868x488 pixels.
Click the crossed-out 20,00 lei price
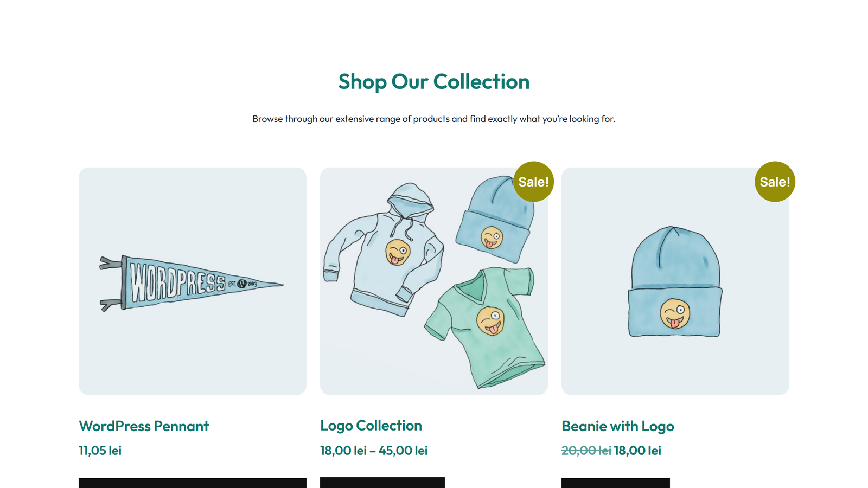[586, 450]
